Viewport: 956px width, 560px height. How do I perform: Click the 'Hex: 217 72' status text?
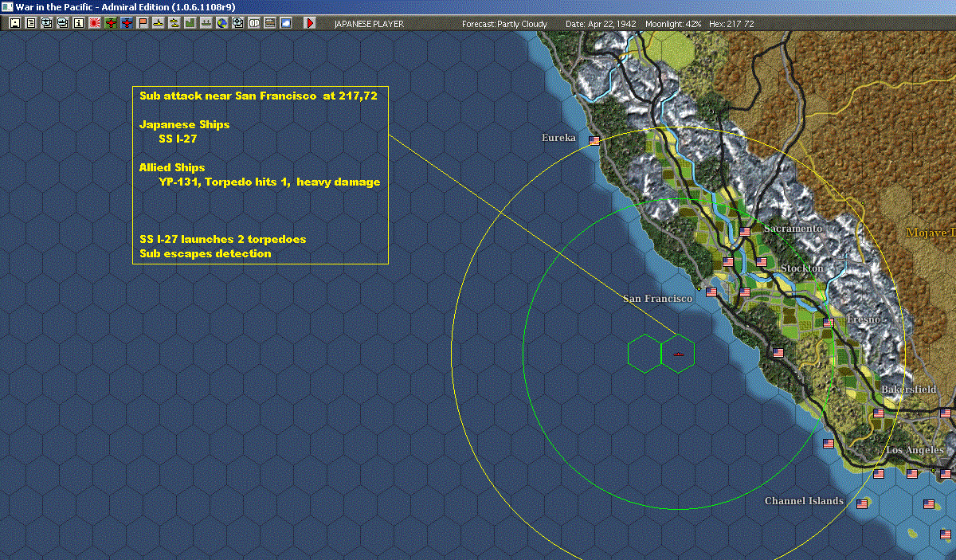732,24
